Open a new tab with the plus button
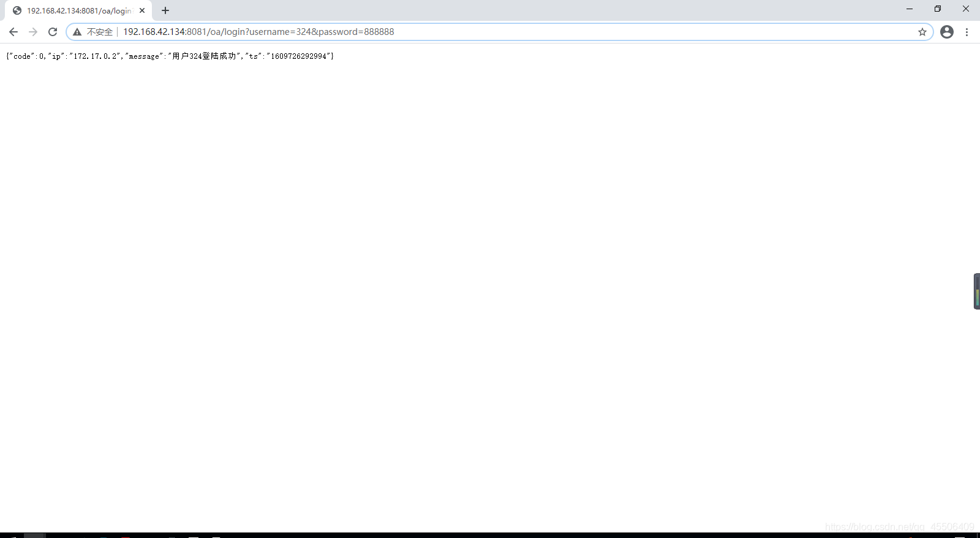 pyautogui.click(x=165, y=10)
